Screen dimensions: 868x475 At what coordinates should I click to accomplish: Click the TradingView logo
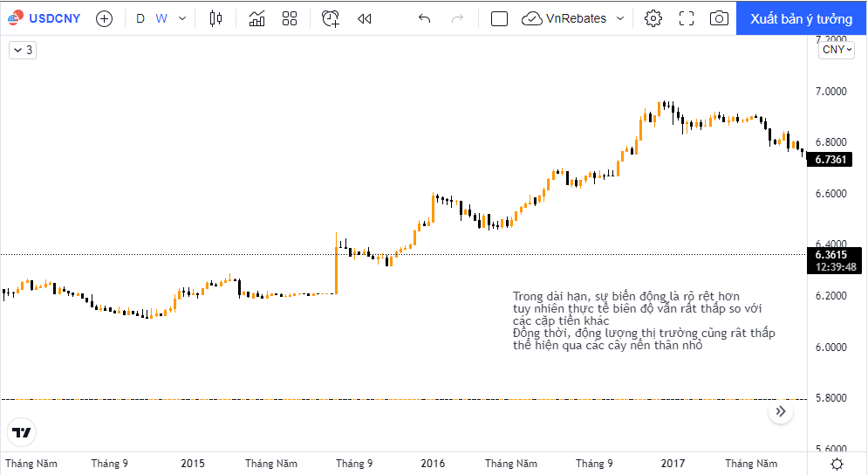(22, 432)
